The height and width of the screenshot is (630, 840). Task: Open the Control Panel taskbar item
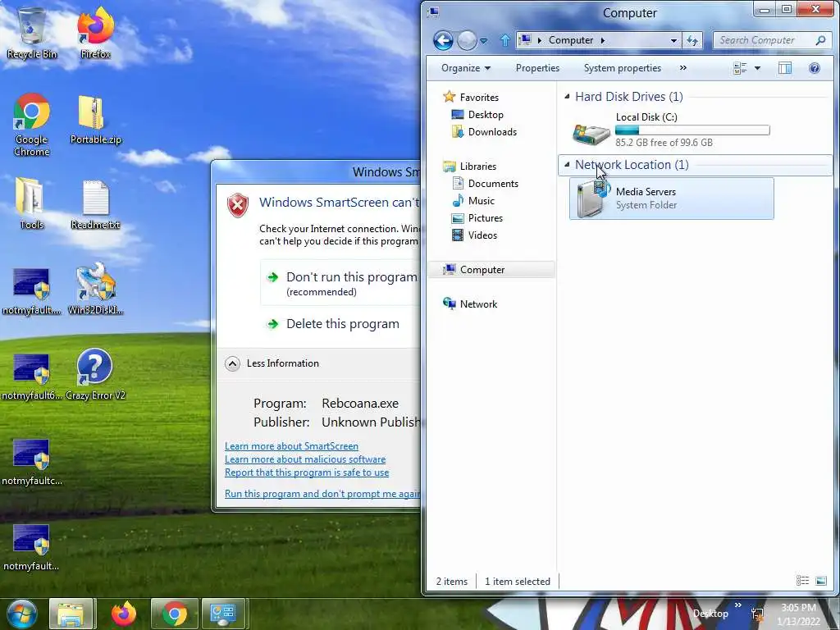click(x=223, y=614)
